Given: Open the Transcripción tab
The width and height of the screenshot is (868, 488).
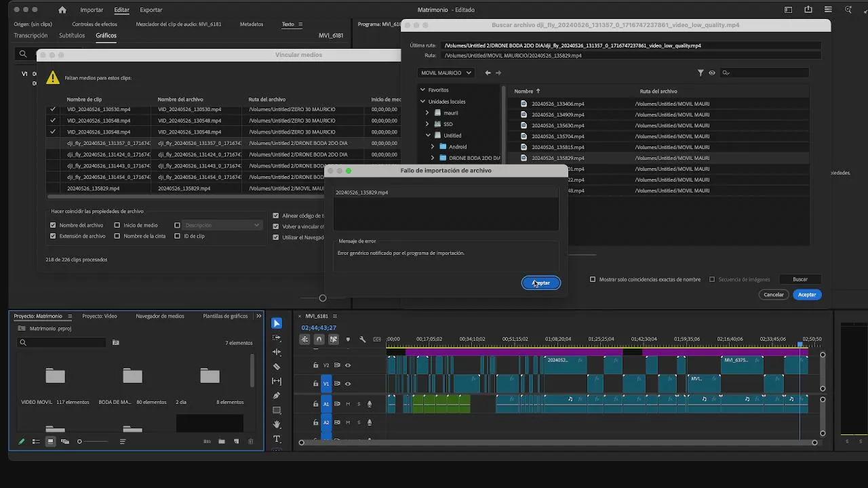Looking at the screenshot, I should click(x=31, y=35).
